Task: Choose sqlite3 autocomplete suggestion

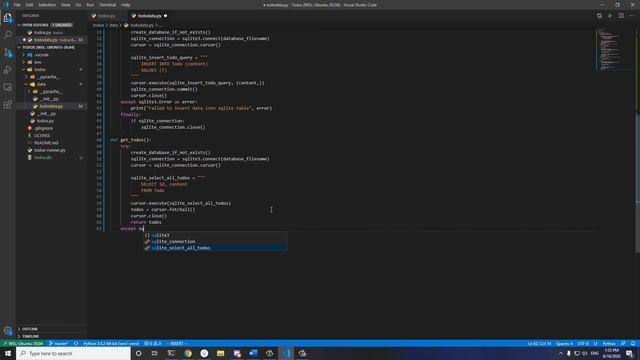Action: coord(215,235)
